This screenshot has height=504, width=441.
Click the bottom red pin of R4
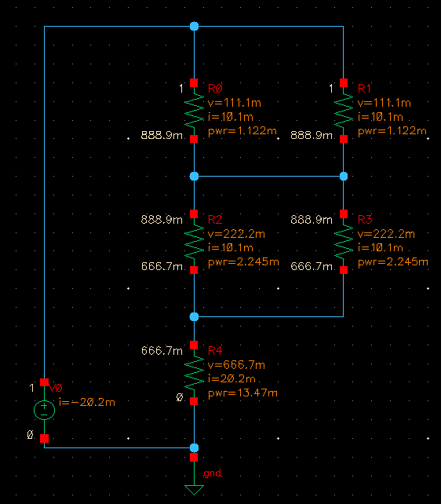(x=194, y=401)
